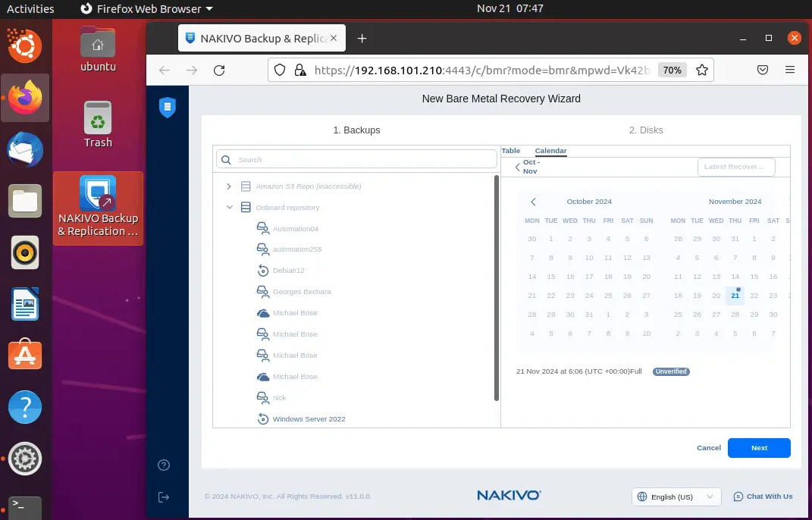Select the Debian12 backup icon
The height and width of the screenshot is (520, 812).
point(263,271)
